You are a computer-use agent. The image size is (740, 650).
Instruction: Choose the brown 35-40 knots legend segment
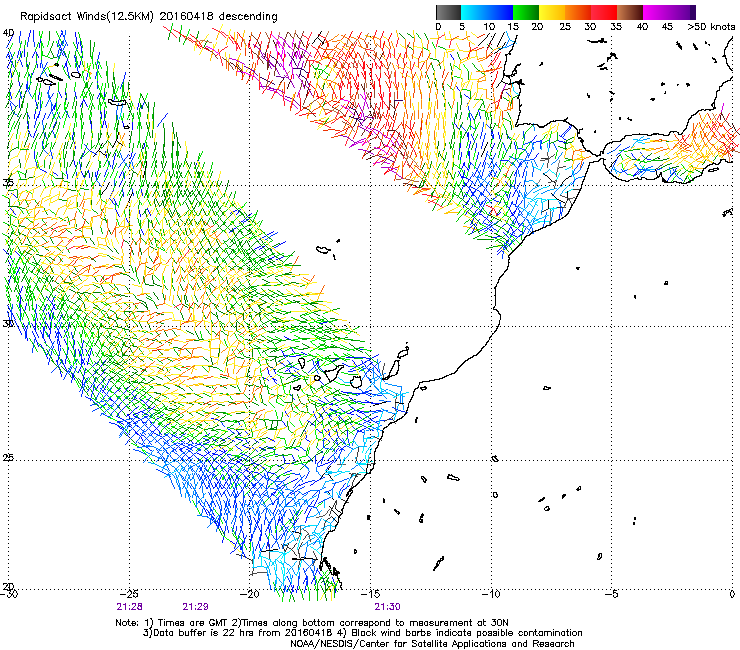[630, 12]
